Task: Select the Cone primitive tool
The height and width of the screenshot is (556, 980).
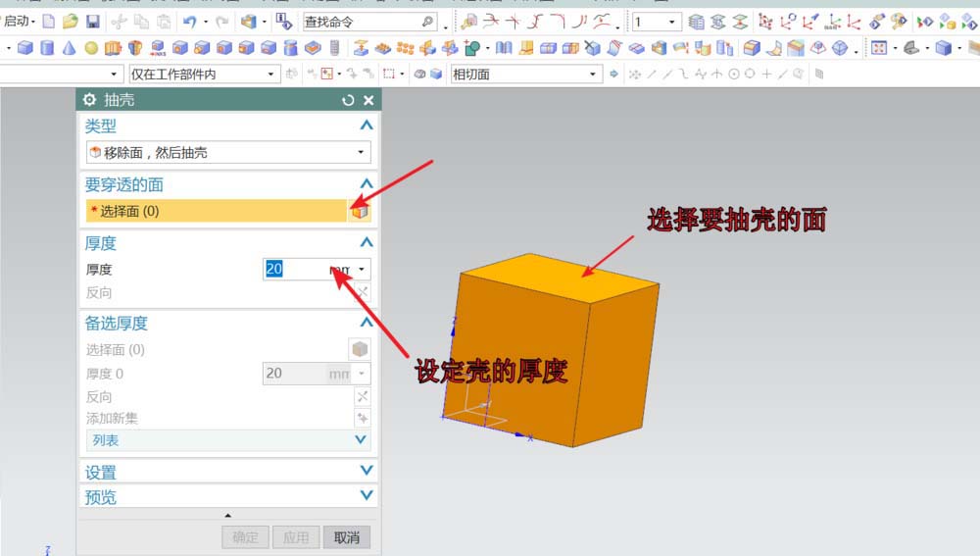Action: pyautogui.click(x=69, y=47)
